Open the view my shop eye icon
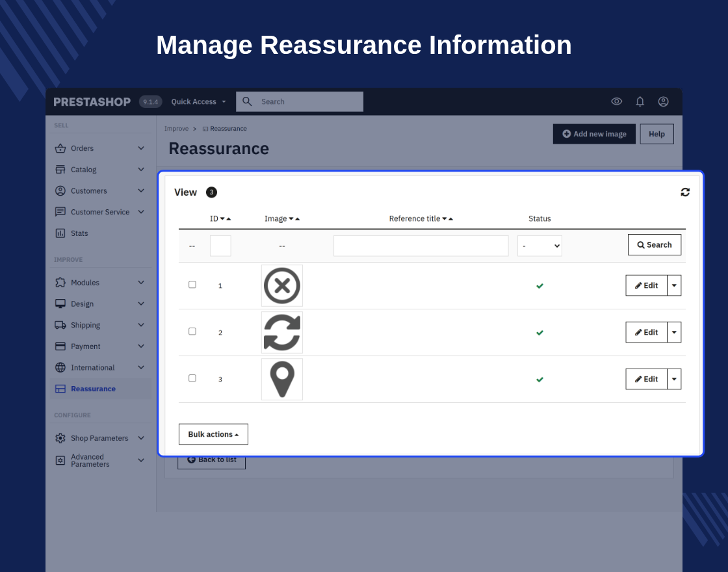Screen dimensions: 728x572 tap(617, 101)
